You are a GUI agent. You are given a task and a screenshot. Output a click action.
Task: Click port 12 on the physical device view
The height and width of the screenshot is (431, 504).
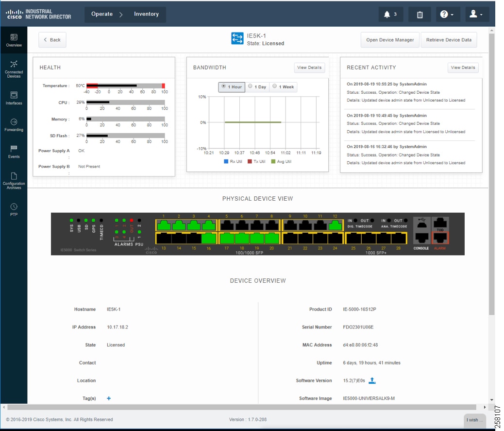point(335,225)
